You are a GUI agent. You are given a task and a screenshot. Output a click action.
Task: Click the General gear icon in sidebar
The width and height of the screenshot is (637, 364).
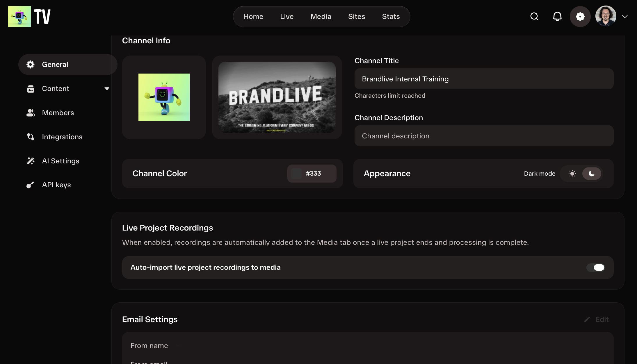coord(31,65)
